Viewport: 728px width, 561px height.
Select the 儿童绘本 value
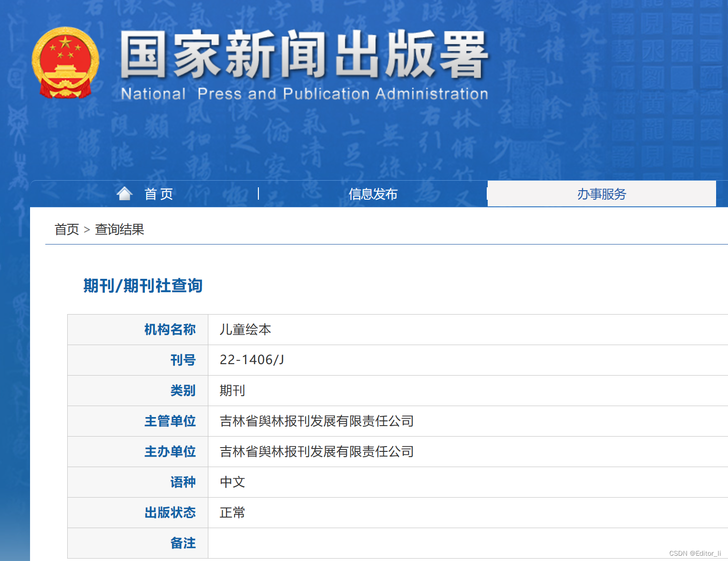pyautogui.click(x=245, y=330)
